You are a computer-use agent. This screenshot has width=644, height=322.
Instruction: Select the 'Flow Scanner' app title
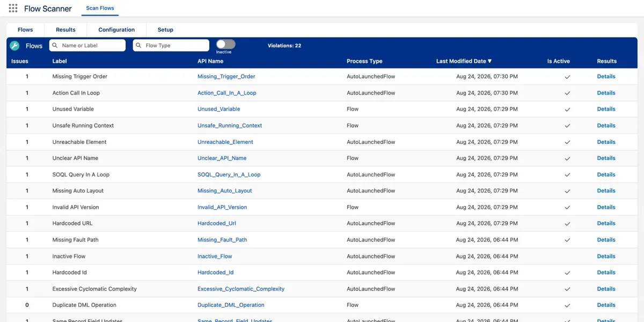coord(48,9)
